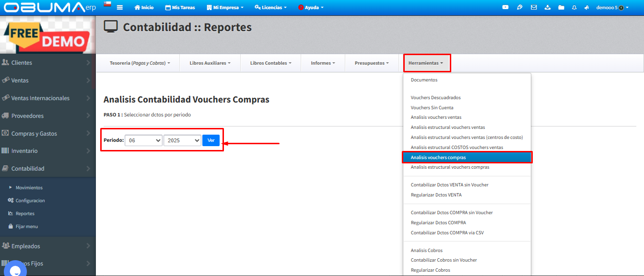Click the Chile flag icon

(107, 4)
